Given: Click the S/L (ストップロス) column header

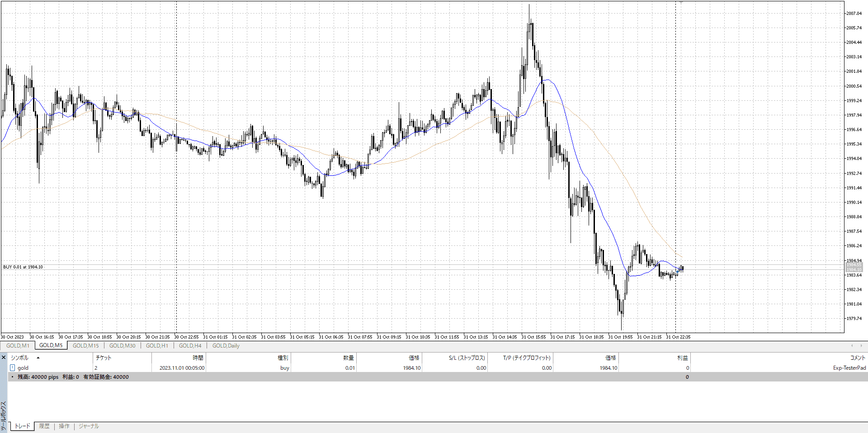Looking at the screenshot, I should [x=467, y=358].
